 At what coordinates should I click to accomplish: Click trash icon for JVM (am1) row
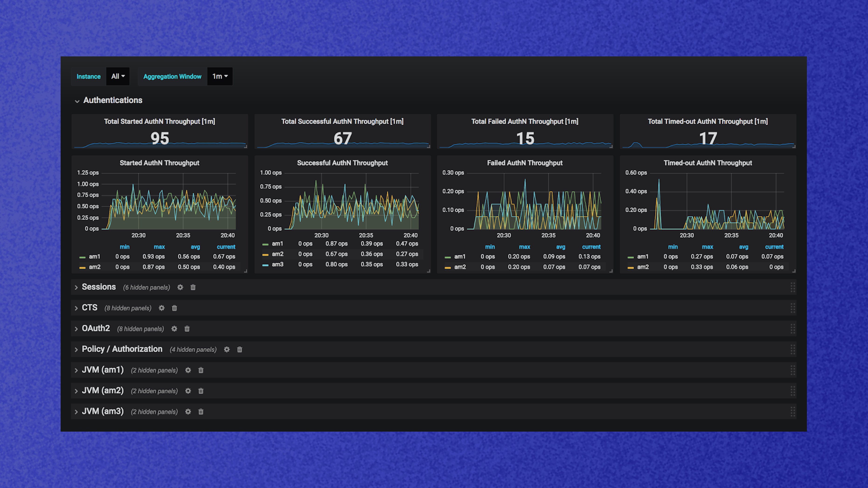[201, 370]
